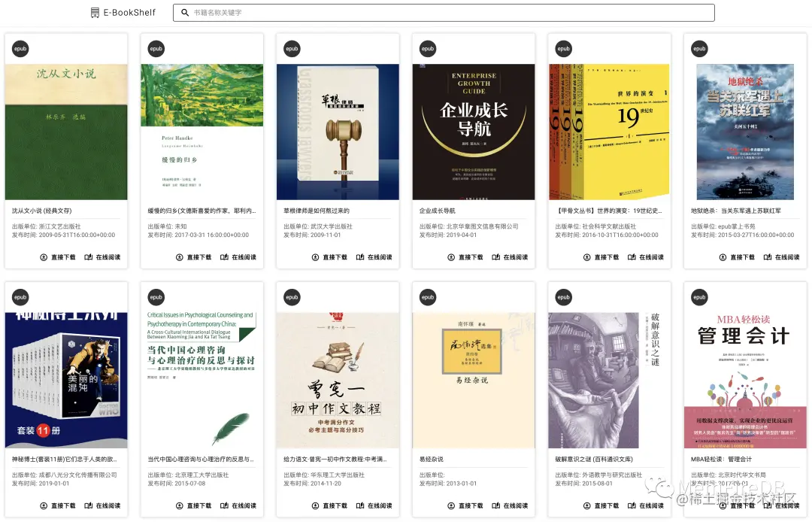Read 曾宪一初中作文教程 online
The image size is (812, 522).
coord(374,506)
